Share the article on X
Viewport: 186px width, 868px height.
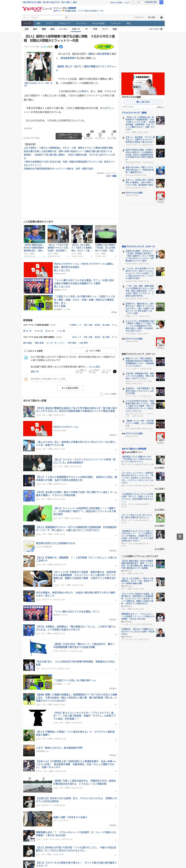pyautogui.click(x=56, y=47)
